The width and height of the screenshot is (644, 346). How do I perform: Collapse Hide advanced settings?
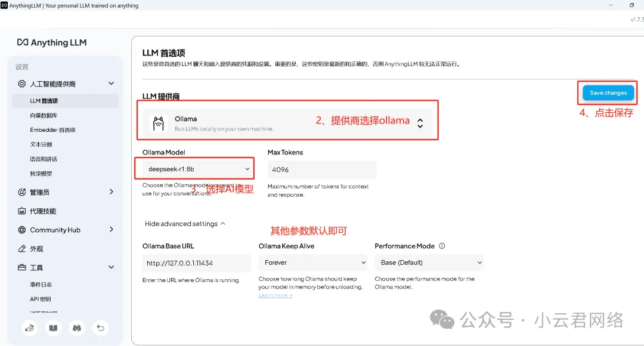tap(185, 224)
